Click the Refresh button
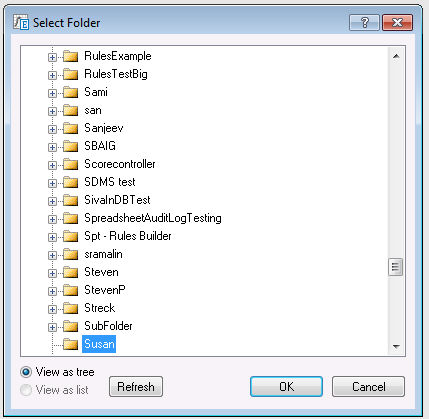429x419 pixels. tap(136, 387)
